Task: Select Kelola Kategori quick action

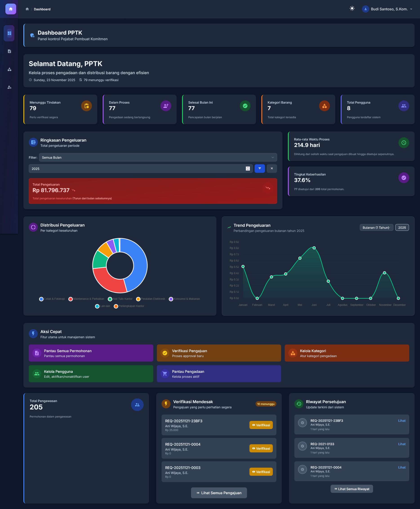Action: [347, 353]
